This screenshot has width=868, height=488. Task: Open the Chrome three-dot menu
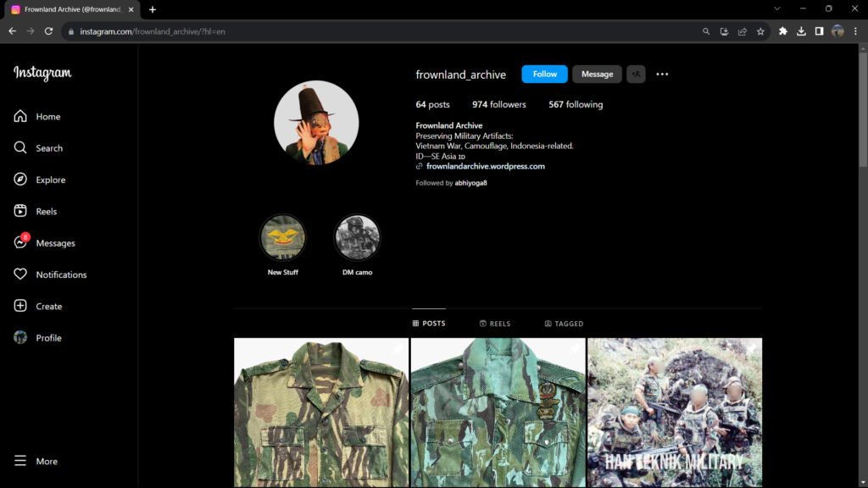[x=855, y=31]
